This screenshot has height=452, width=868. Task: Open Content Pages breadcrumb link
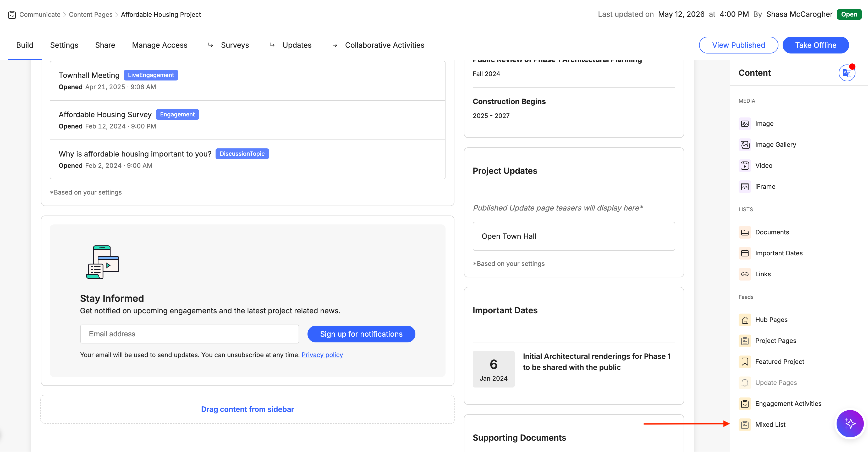(91, 14)
